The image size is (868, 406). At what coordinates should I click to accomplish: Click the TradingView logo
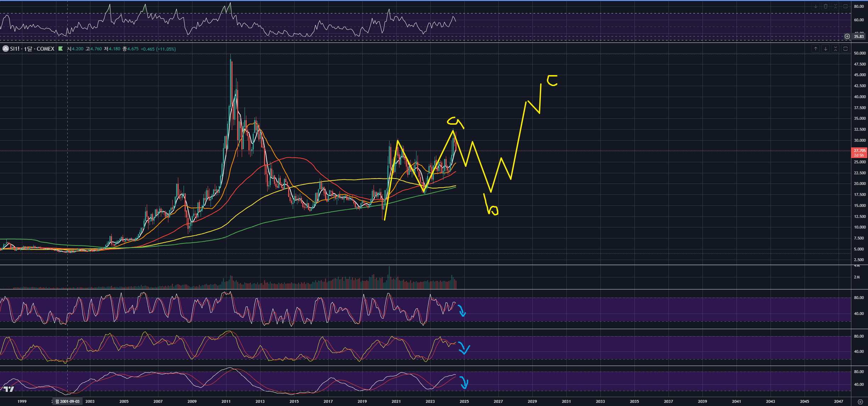click(9, 389)
